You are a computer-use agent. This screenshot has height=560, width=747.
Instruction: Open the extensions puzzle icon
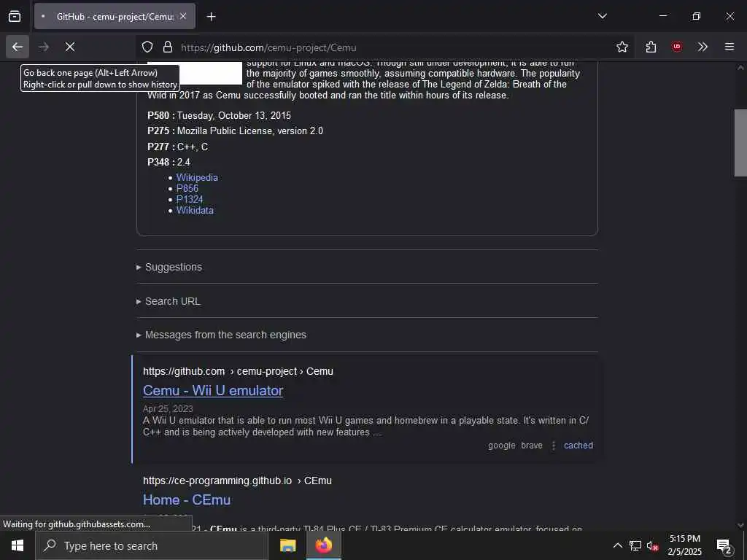[x=651, y=47]
